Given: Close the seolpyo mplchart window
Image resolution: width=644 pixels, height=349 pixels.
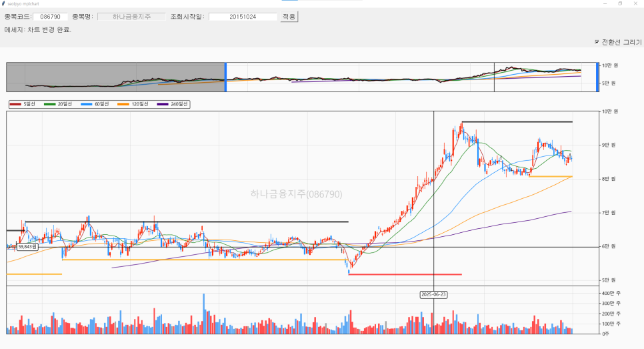Looking at the screenshot, I should 636,4.
